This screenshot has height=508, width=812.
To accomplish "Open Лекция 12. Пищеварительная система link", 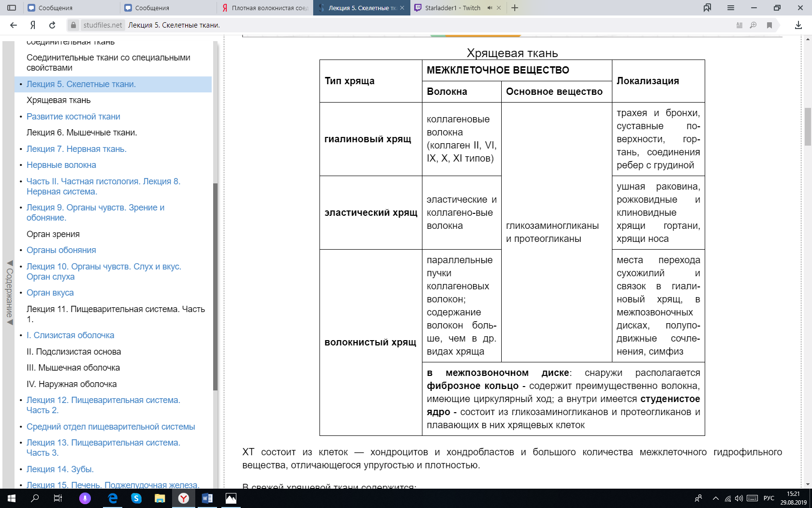I will point(103,405).
